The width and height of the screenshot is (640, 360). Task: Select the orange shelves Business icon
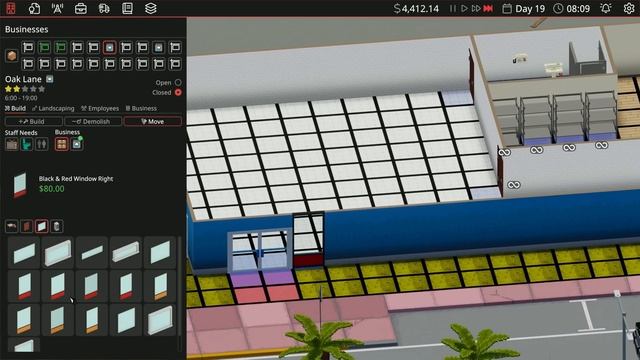62,144
